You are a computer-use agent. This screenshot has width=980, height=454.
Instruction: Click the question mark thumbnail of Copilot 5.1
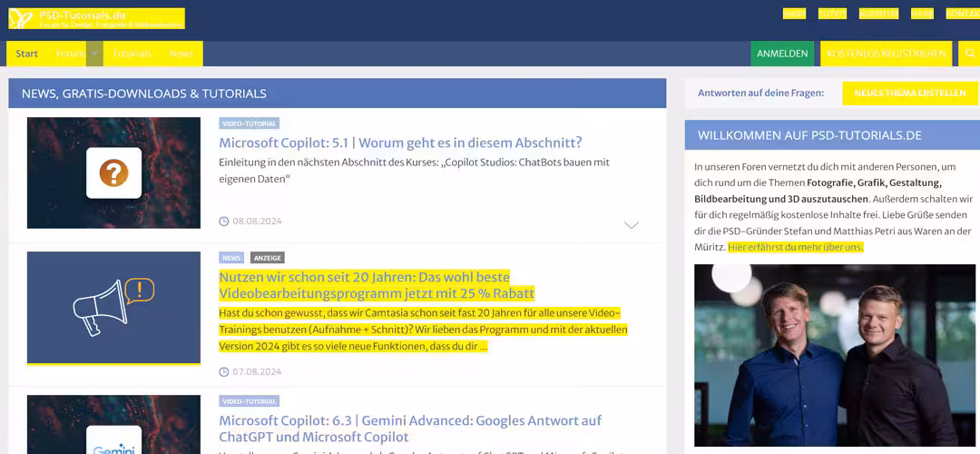point(113,173)
